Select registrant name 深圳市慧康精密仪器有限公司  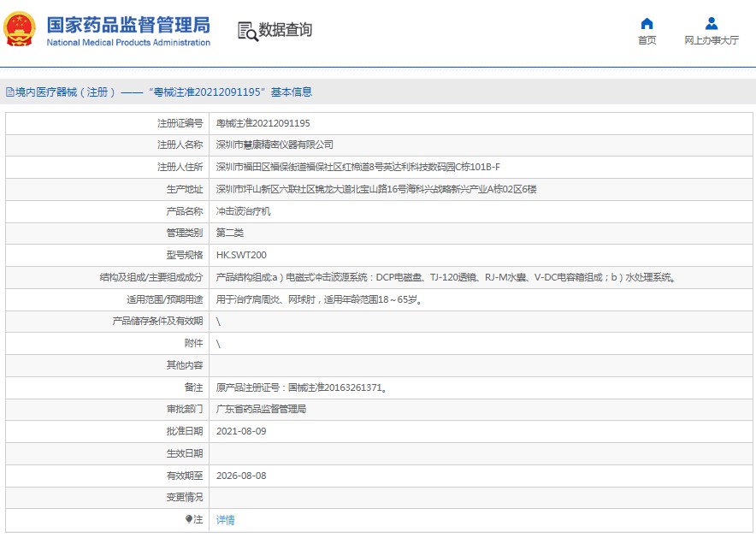275,145
